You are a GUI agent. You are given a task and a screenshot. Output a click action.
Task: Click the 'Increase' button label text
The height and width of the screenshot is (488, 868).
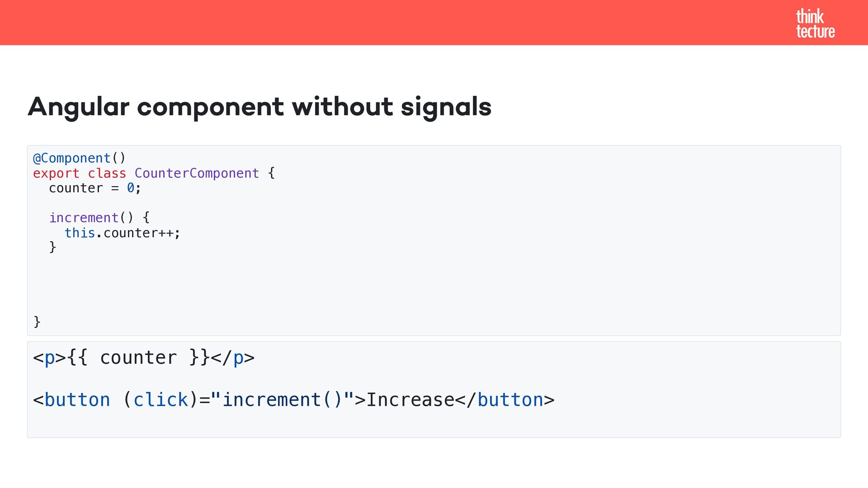tap(410, 400)
